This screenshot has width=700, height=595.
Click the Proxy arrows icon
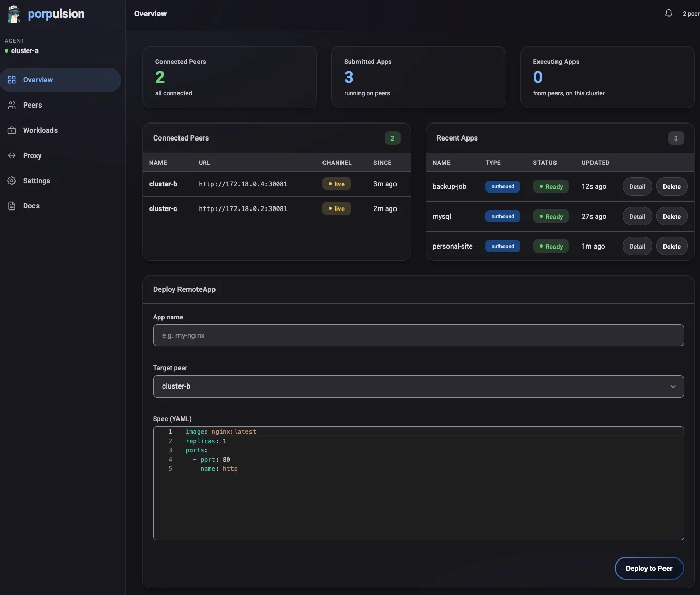(12, 155)
